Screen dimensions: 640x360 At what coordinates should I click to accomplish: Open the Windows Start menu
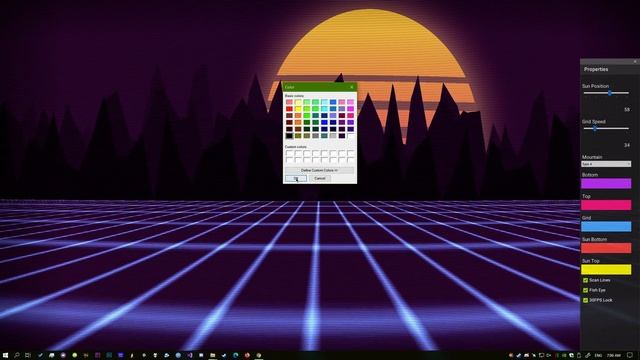(x=5, y=356)
